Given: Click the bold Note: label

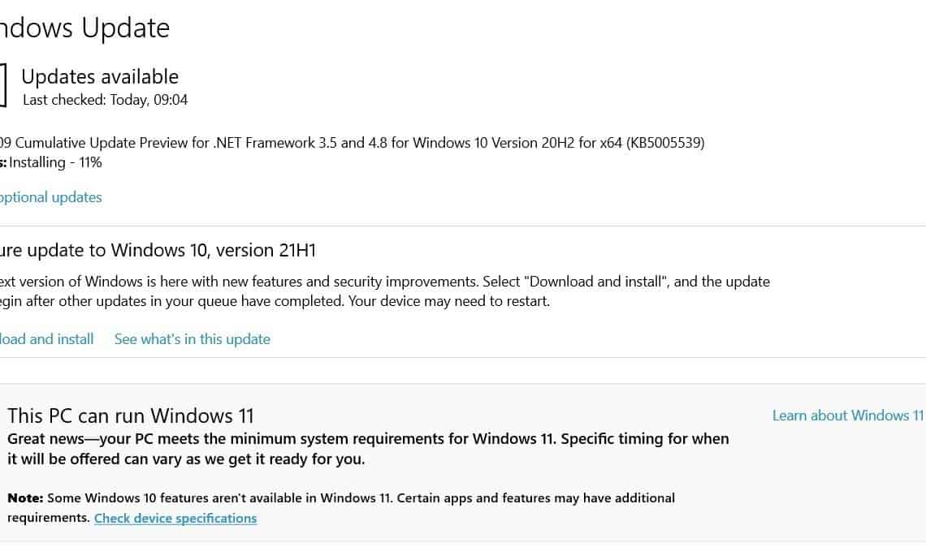Looking at the screenshot, I should (25, 498).
